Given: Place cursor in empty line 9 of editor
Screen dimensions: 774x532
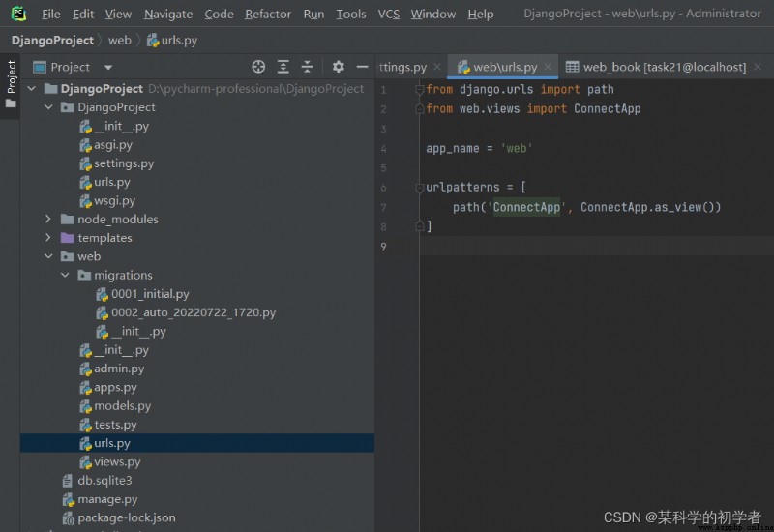Looking at the screenshot, I should [x=596, y=246].
